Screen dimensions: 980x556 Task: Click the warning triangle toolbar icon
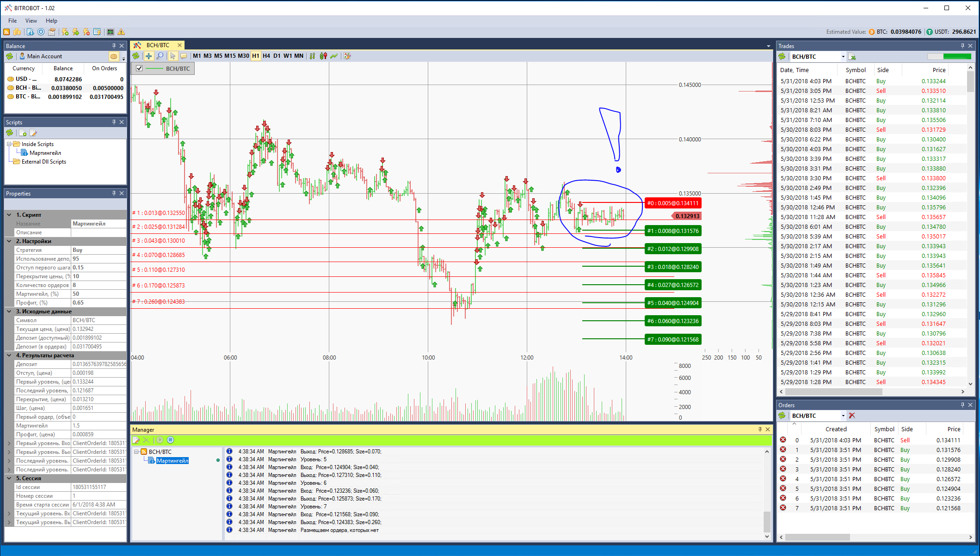coord(121,32)
